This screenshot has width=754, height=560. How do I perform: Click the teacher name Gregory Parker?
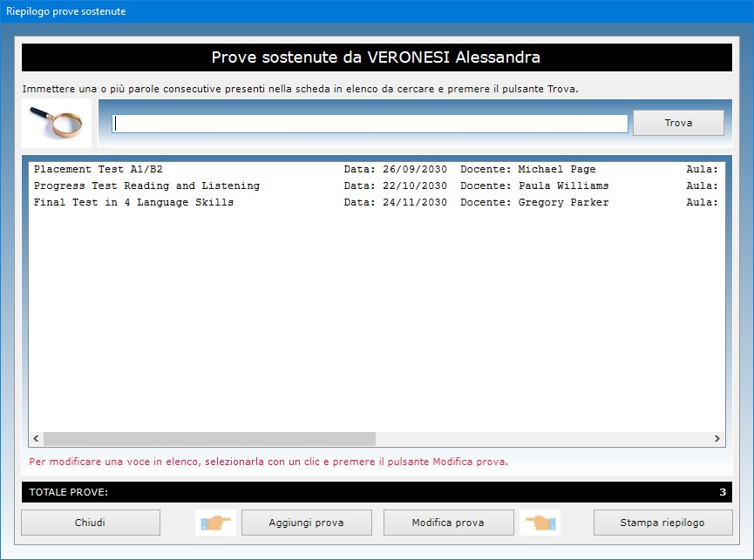pos(564,202)
